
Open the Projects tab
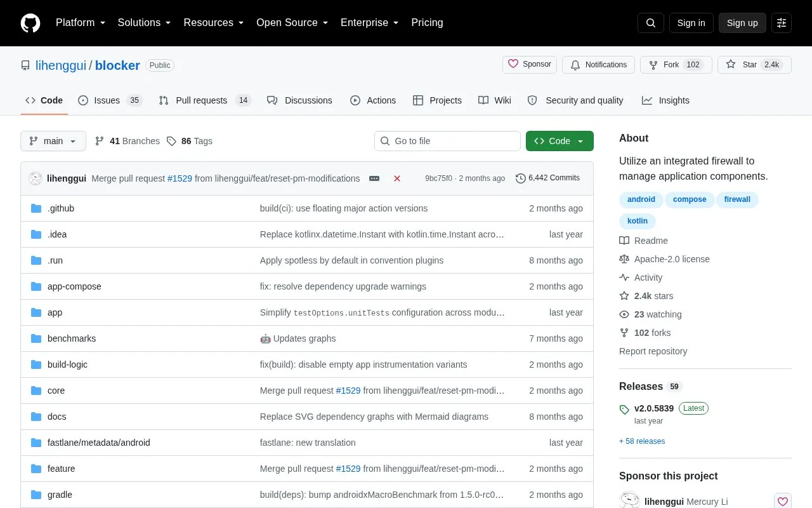[x=437, y=100]
